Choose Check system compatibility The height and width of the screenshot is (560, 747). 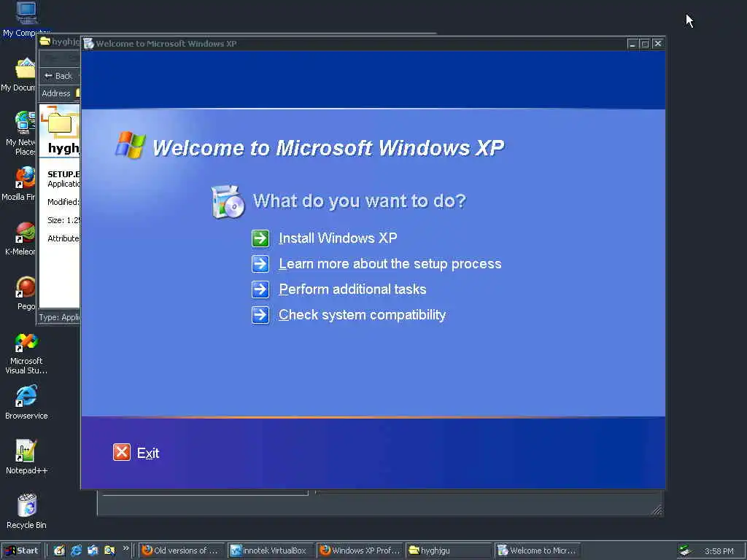pyautogui.click(x=362, y=315)
